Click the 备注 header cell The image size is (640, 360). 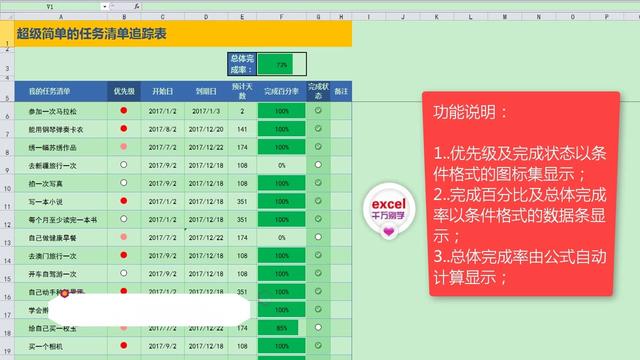[341, 91]
